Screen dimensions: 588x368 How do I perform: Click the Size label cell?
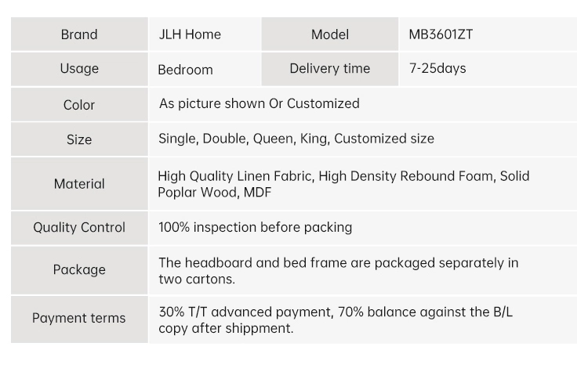tap(79, 139)
